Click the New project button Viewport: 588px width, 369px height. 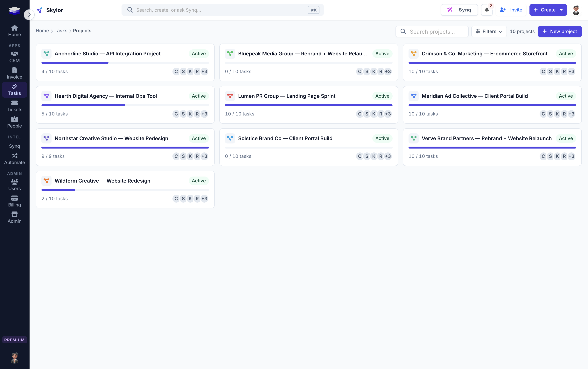click(x=560, y=31)
